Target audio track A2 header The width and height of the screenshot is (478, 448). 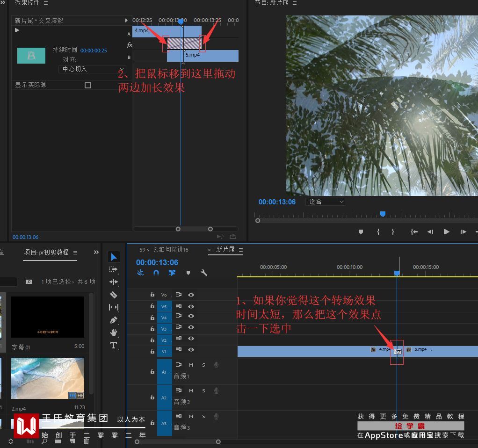click(164, 397)
